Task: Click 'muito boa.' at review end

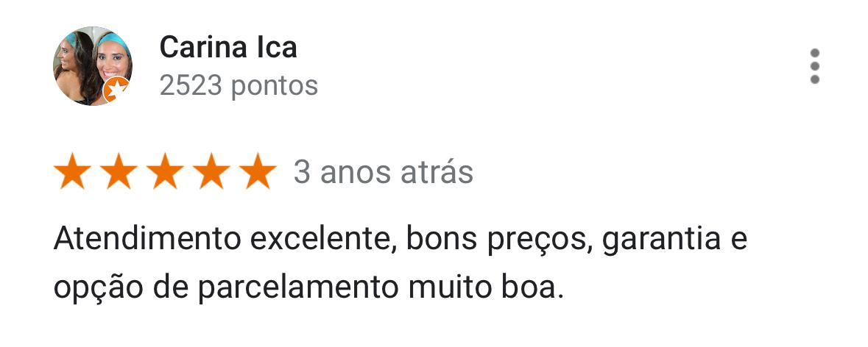Action: point(485,288)
